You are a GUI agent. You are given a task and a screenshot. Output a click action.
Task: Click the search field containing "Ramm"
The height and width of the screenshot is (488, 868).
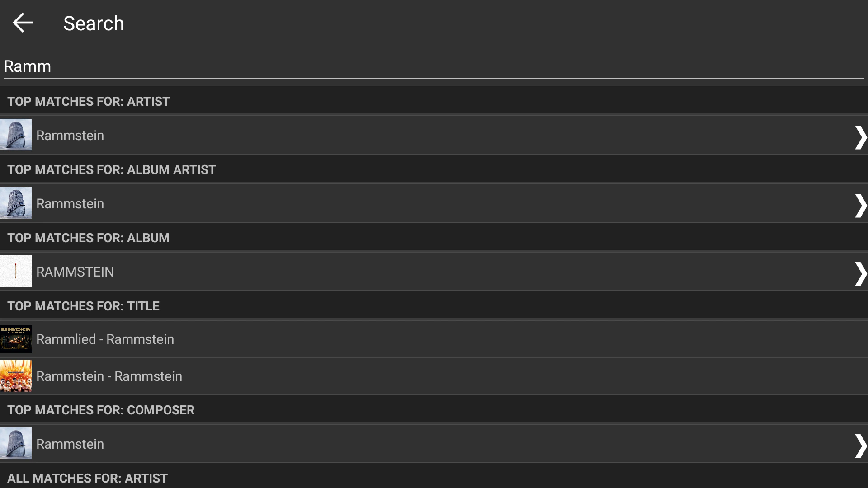(x=433, y=66)
